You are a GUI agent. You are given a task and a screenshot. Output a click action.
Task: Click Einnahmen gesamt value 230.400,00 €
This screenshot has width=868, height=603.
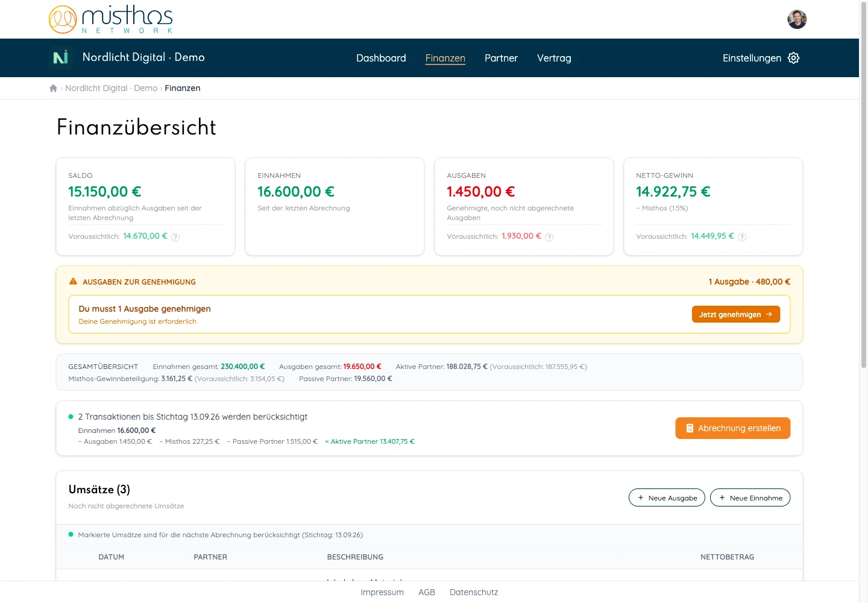[x=243, y=367]
